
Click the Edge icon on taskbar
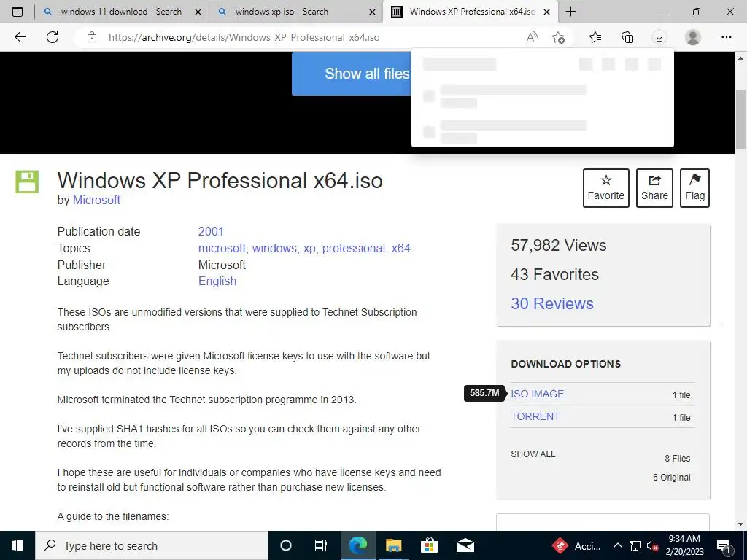click(357, 545)
